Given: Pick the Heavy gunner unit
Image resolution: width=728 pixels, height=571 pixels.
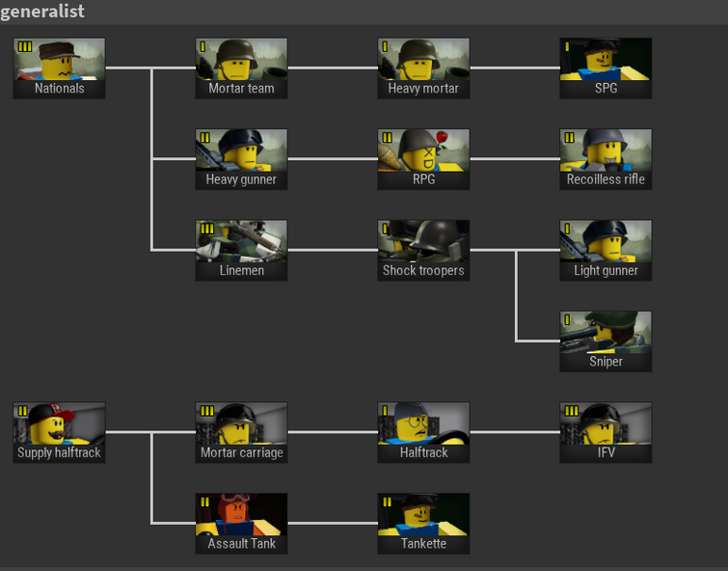Looking at the screenshot, I should [241, 159].
